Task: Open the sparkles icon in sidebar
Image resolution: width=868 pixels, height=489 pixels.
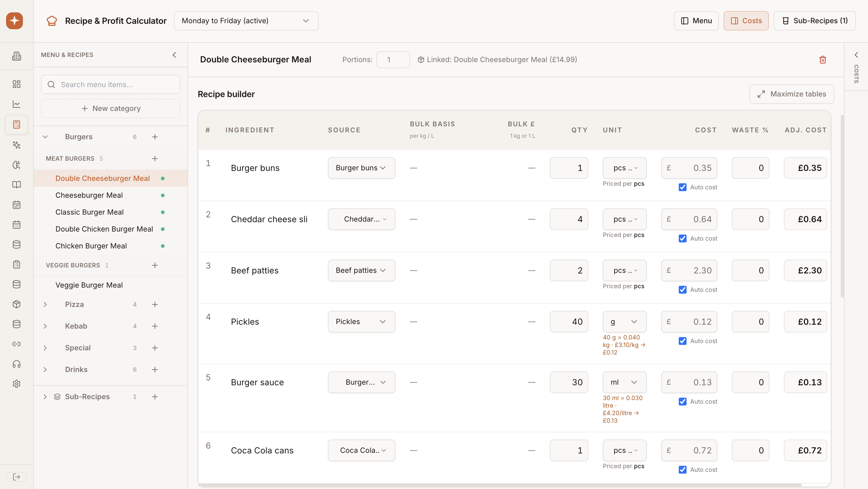Action: coord(17,145)
